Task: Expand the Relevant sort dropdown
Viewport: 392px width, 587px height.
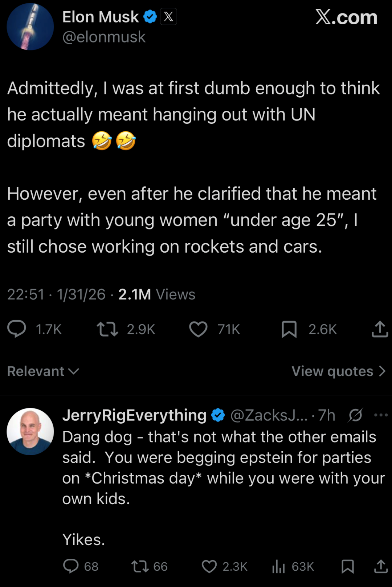Action: click(x=43, y=371)
